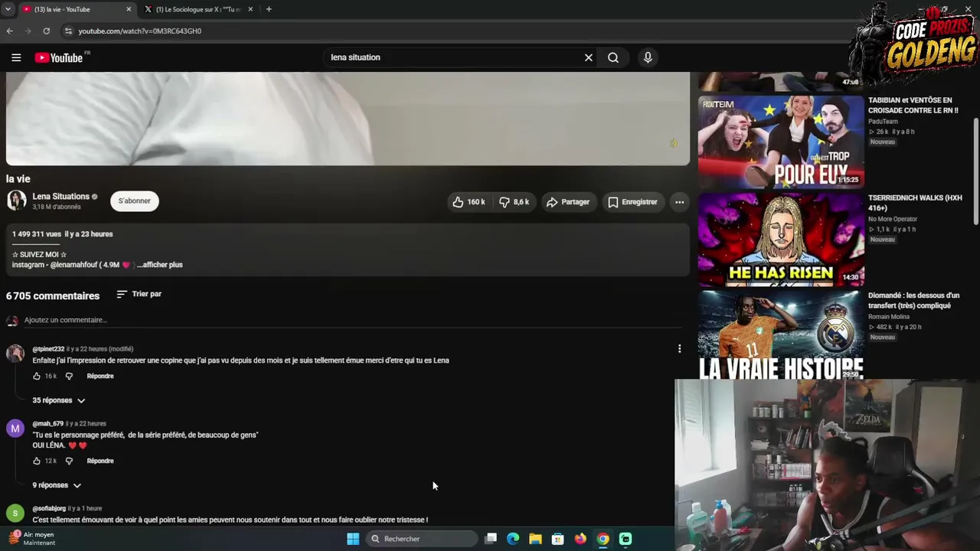Go back to the previous page

(x=9, y=31)
